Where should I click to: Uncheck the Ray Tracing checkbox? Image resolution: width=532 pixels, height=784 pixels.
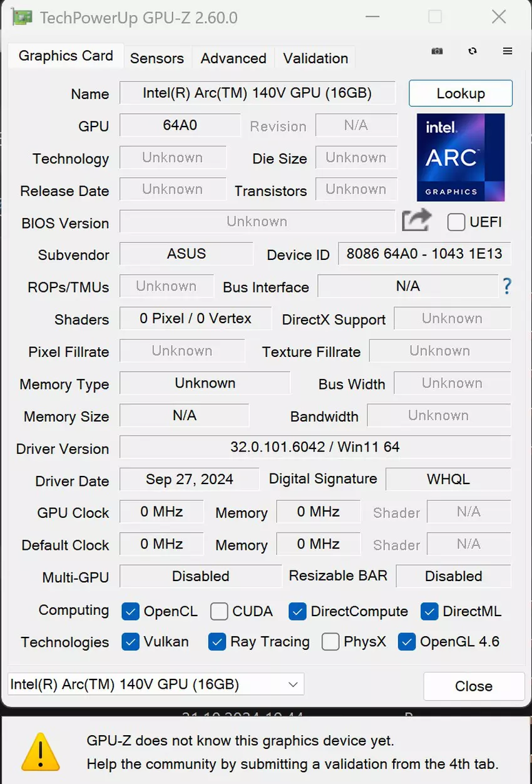coord(217,642)
